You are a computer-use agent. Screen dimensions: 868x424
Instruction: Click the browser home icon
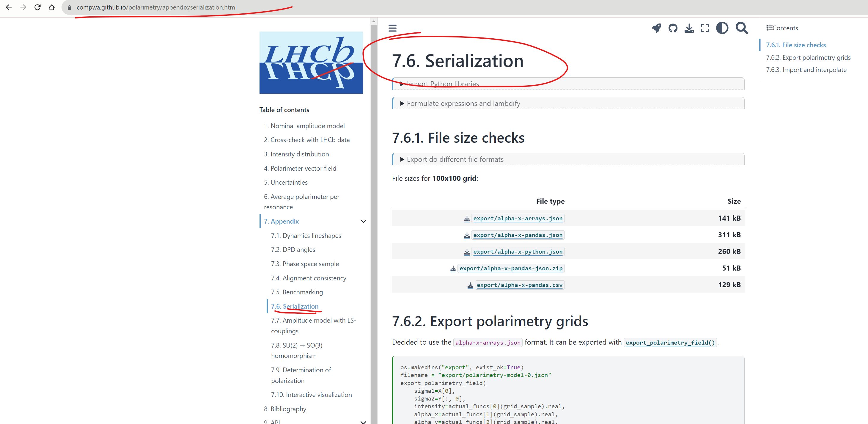tap(51, 7)
